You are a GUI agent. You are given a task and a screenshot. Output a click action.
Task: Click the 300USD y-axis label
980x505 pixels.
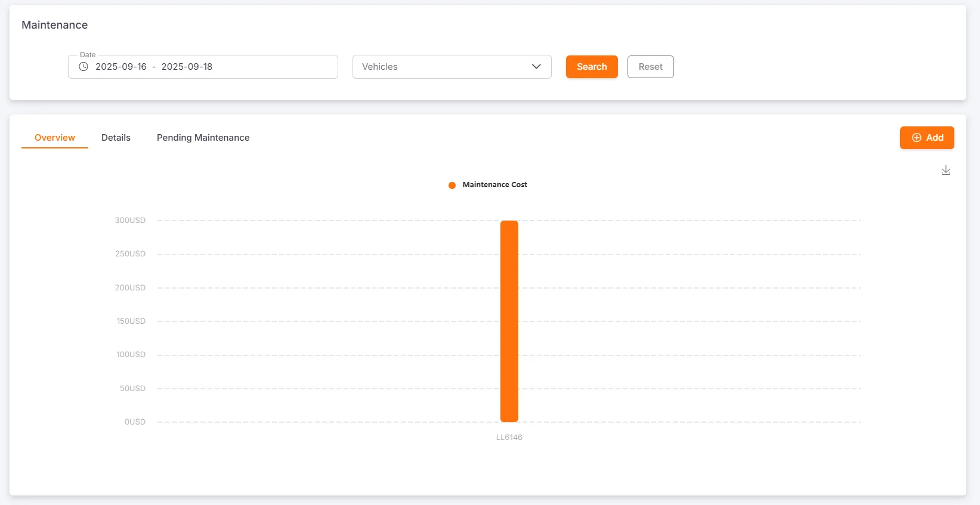130,221
